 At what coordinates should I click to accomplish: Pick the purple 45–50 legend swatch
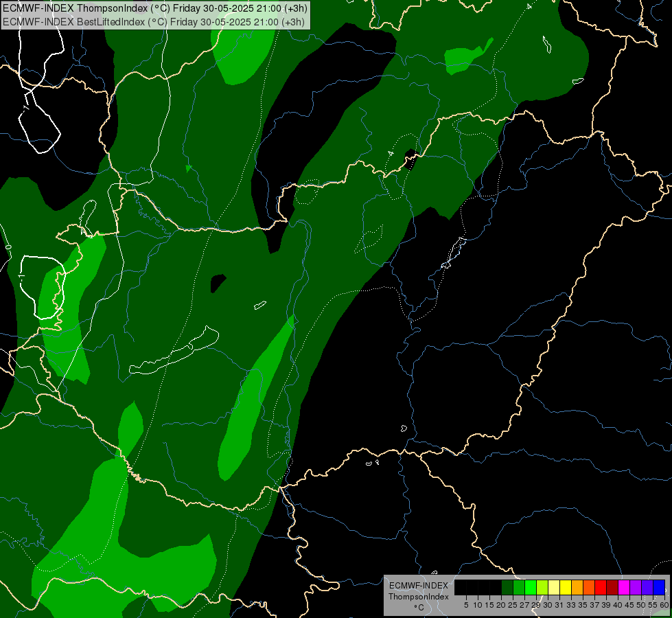pos(636,587)
